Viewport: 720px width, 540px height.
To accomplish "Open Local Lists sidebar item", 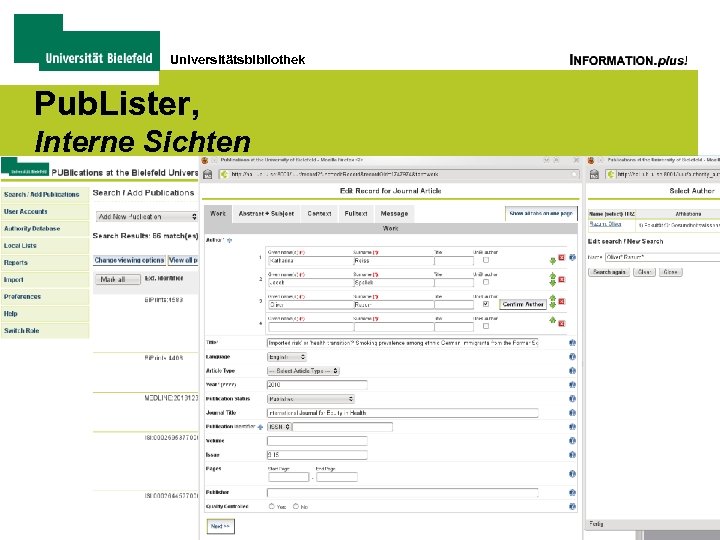I will click(x=45, y=246).
